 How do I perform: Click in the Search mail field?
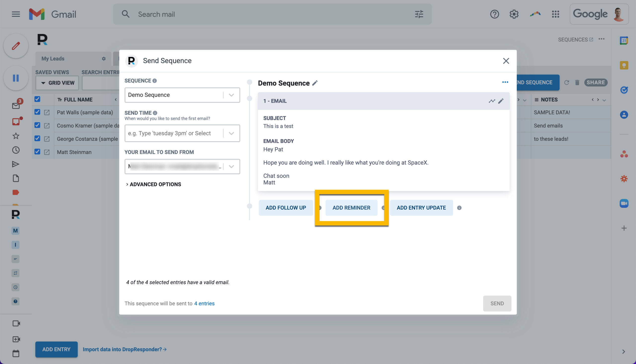click(x=272, y=14)
